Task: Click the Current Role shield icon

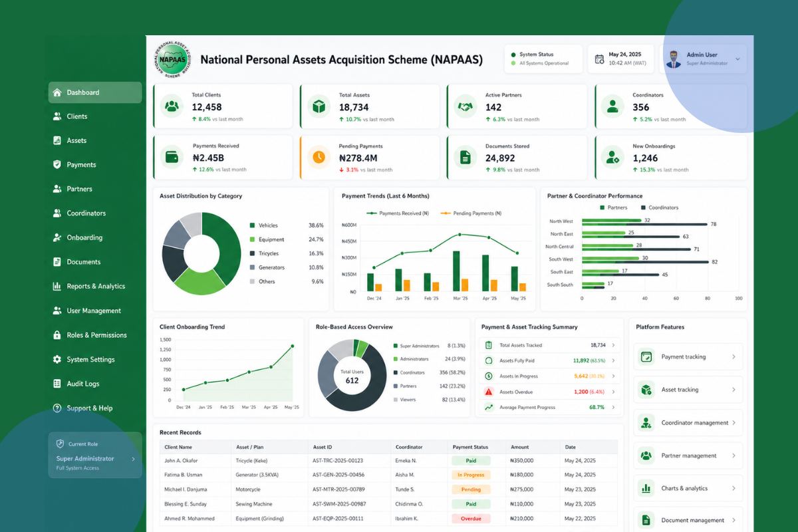Action: click(x=60, y=444)
